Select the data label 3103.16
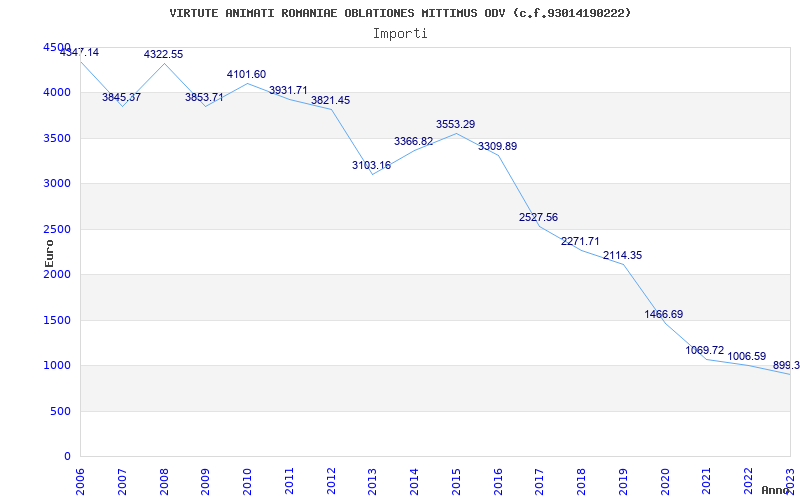The width and height of the screenshot is (800, 500). (x=371, y=165)
